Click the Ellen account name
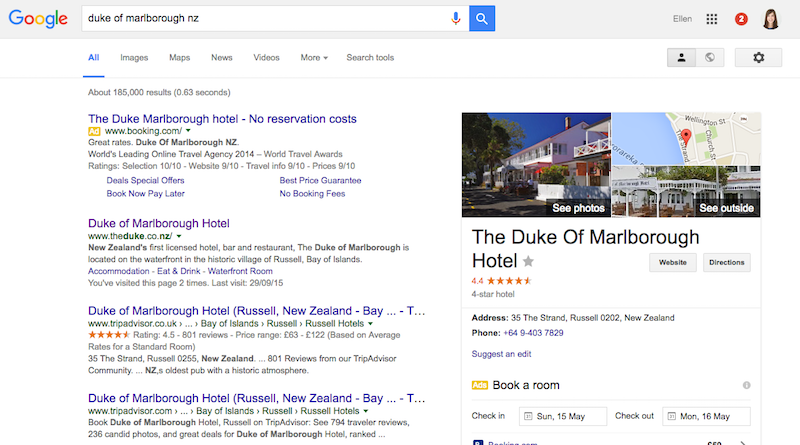 point(682,19)
